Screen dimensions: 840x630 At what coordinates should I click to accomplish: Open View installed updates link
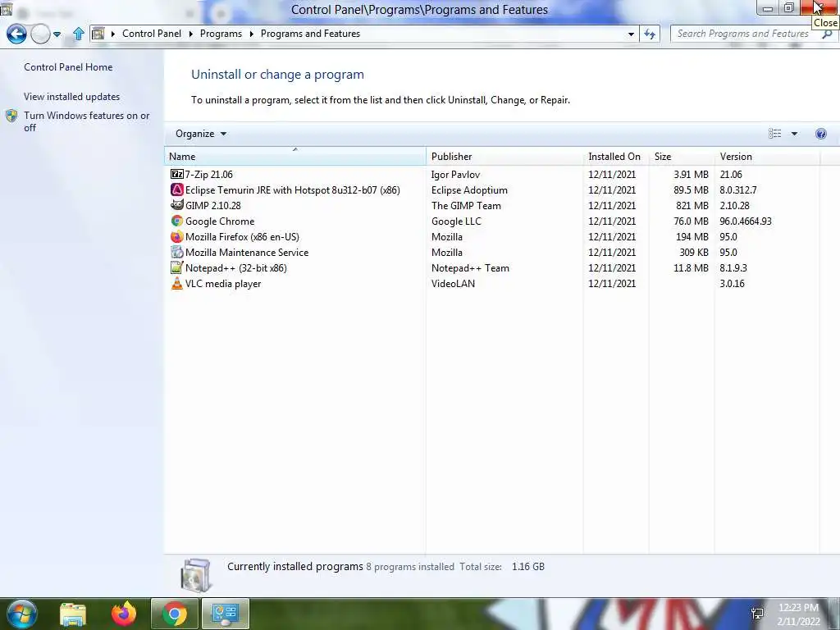point(72,97)
